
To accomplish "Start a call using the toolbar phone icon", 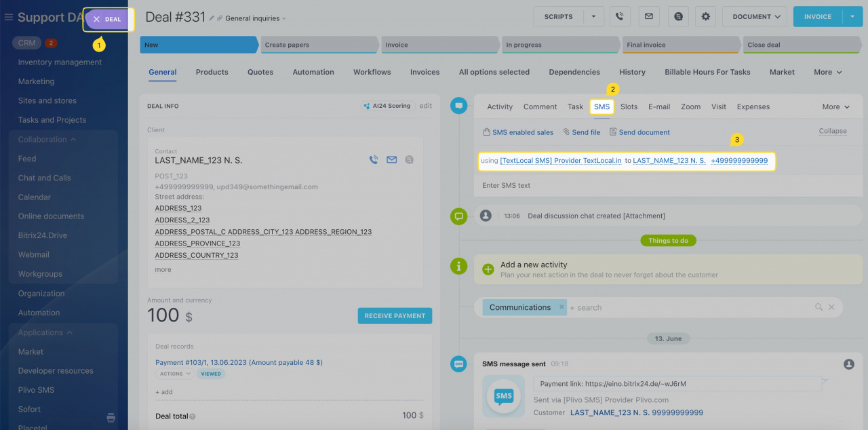I will (620, 16).
